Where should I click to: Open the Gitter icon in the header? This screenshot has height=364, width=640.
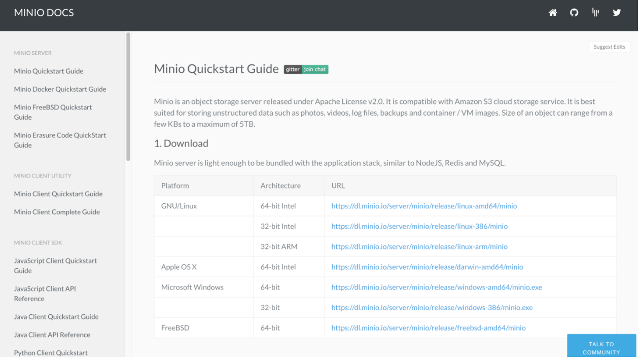point(595,12)
